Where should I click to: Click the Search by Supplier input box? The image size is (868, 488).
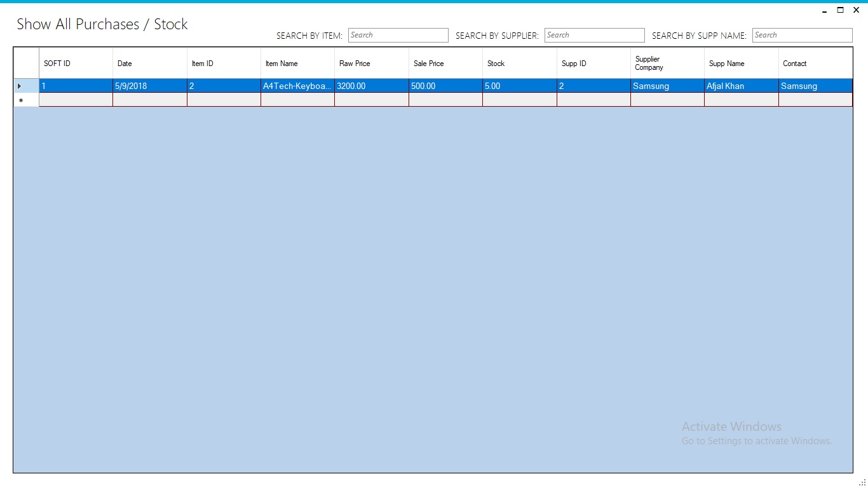click(594, 36)
